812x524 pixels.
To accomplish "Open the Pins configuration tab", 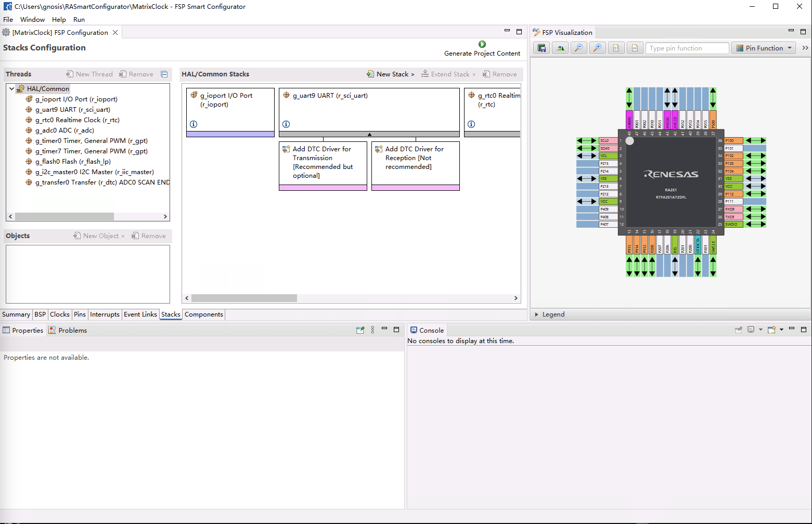I will click(80, 315).
